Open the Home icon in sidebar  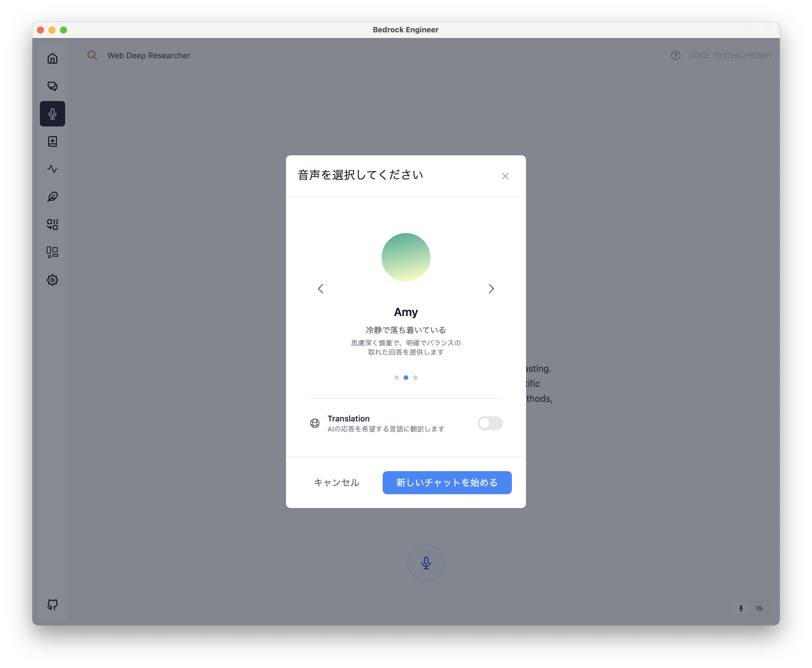point(52,59)
